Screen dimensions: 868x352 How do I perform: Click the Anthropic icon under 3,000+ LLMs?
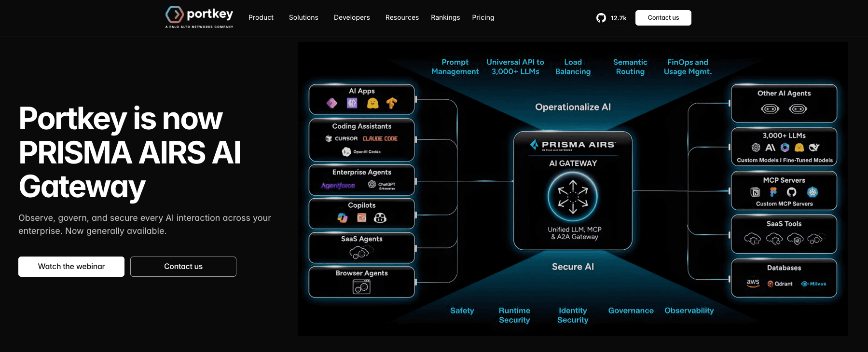(771, 148)
